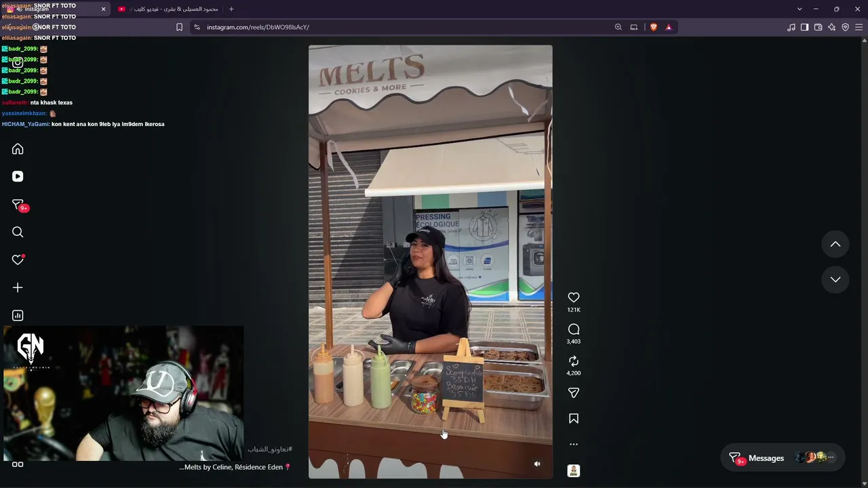
Task: Open the Brave VPN shield icon
Action: 845,27
